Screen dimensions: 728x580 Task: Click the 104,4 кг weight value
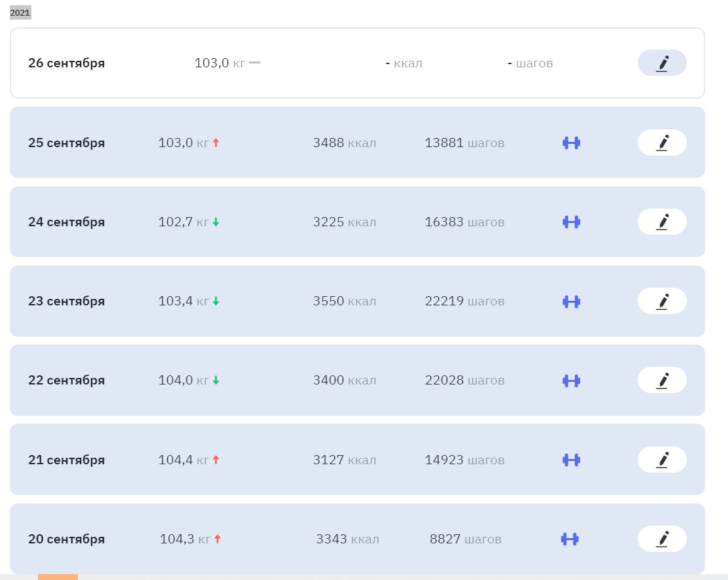point(183,460)
